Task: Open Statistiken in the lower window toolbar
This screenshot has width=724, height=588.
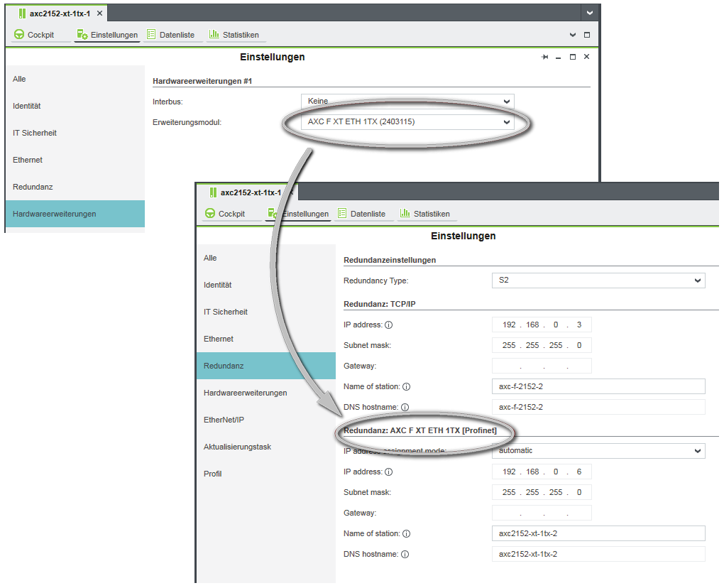Action: (x=424, y=214)
